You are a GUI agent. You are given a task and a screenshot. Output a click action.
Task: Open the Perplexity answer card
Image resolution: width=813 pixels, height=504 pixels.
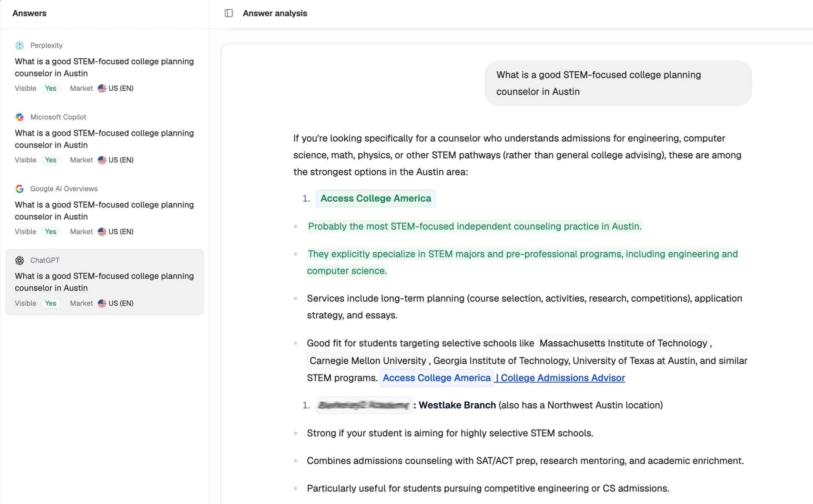pos(105,67)
